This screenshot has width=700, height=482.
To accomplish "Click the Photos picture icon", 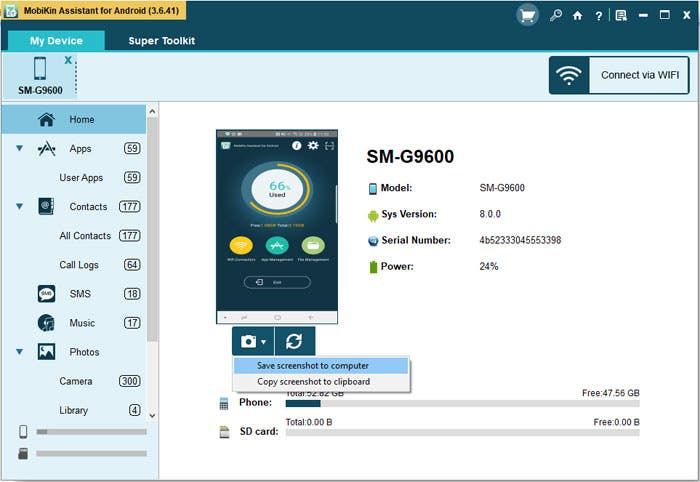I will [46, 352].
